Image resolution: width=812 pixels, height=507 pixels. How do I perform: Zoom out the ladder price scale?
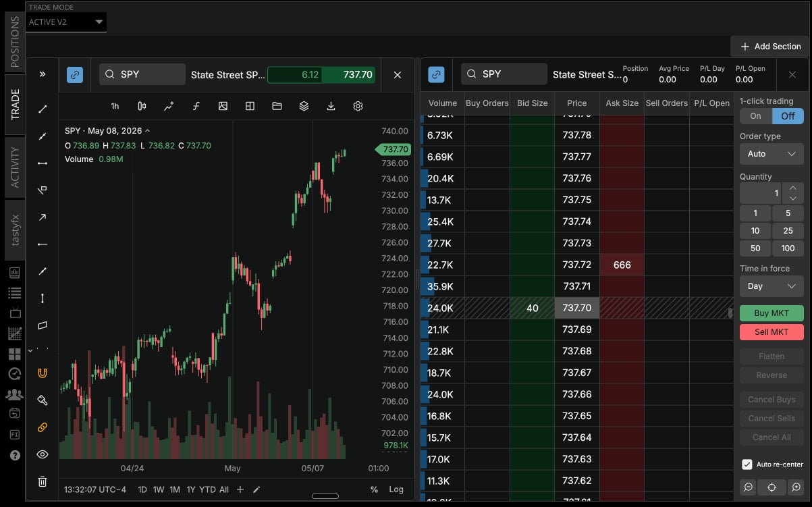pos(748,487)
